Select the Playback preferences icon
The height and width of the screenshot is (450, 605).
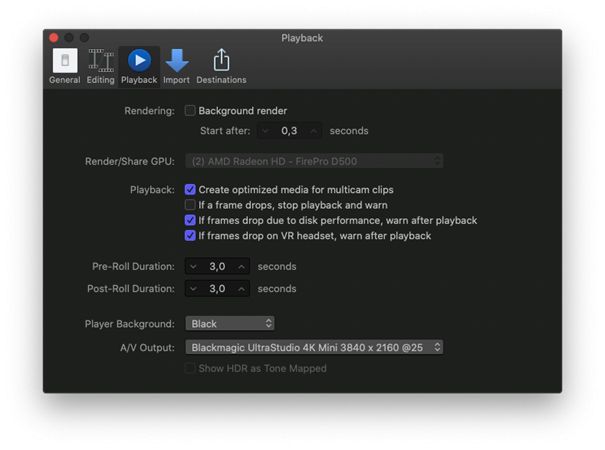pyautogui.click(x=139, y=61)
